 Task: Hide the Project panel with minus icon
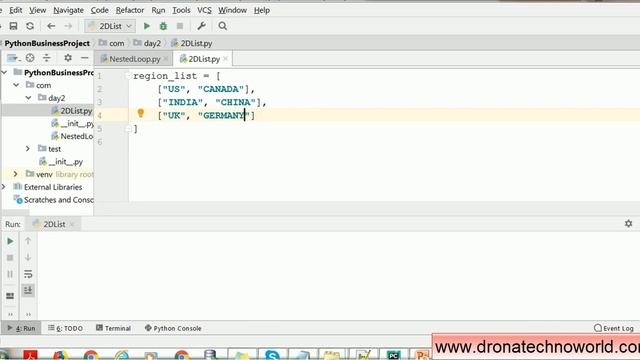tap(84, 58)
